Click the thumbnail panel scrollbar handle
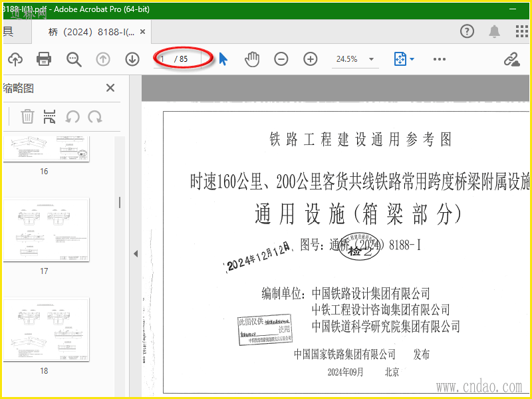Viewport: 532px width, 399px height. point(120,203)
